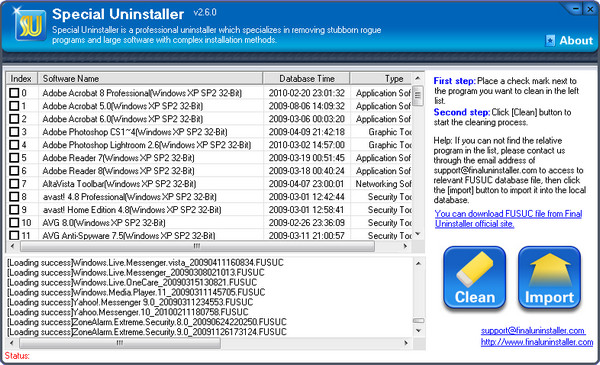The width and height of the screenshot is (600, 365).
Task: Click the log line Windows.Live.OneCare_20090315130821.FUSUC
Action: coord(132,282)
